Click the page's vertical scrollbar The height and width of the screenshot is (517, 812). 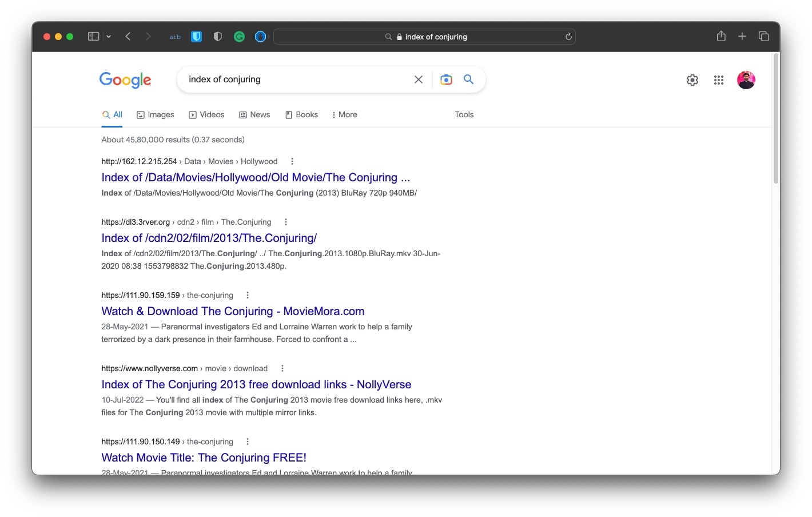pyautogui.click(x=776, y=119)
